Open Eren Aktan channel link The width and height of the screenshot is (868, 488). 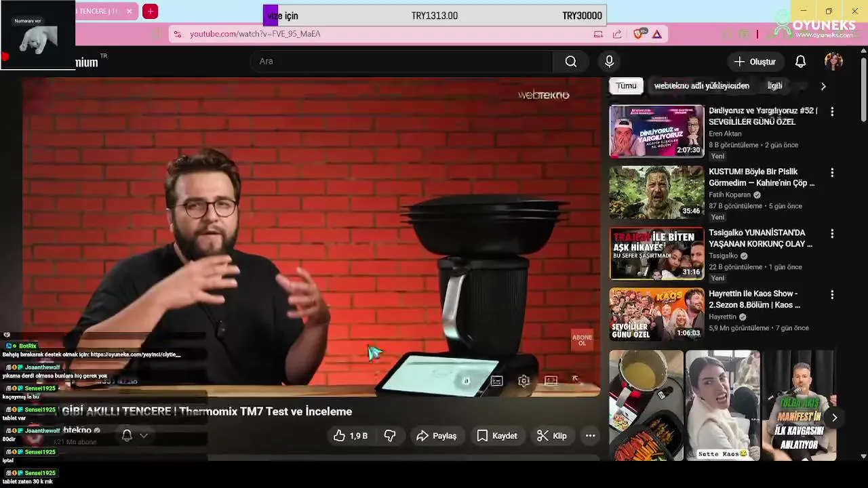pos(725,134)
